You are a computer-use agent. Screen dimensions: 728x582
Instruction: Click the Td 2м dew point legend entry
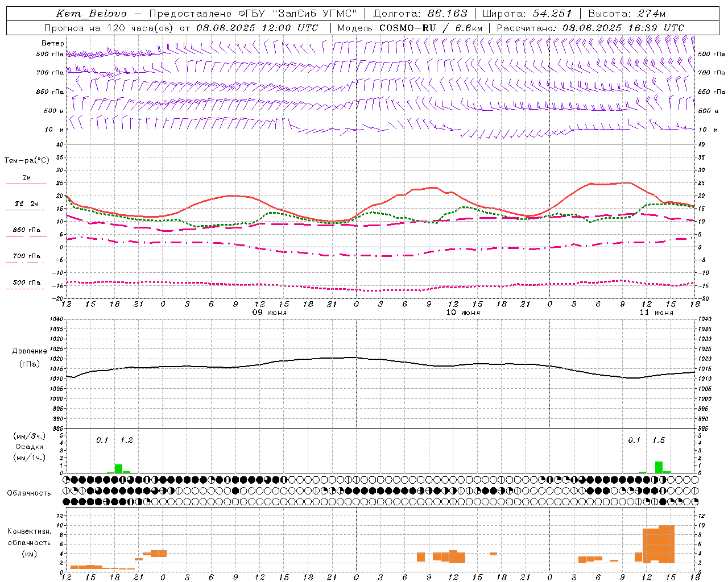(x=27, y=203)
